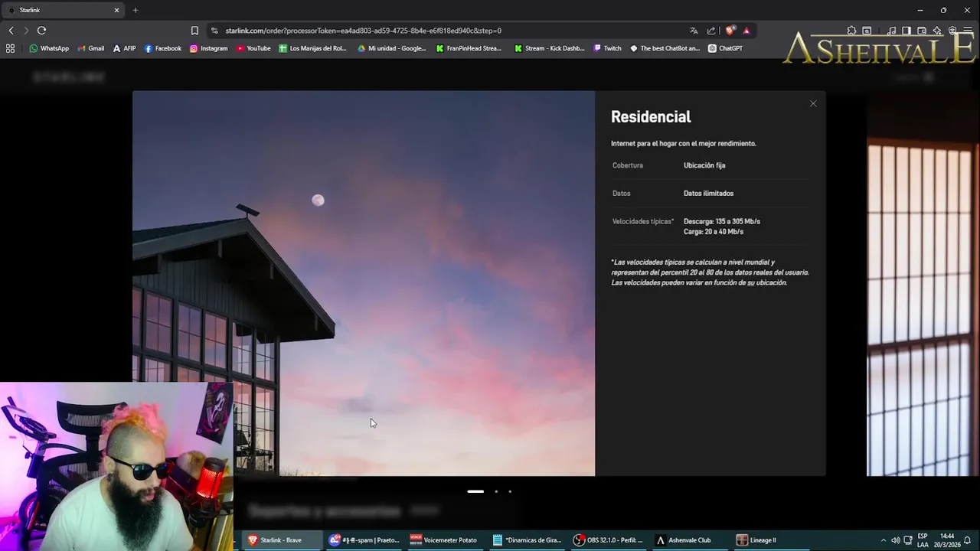This screenshot has height=551, width=980.
Task: Go forward in browser history
Action: click(26, 31)
